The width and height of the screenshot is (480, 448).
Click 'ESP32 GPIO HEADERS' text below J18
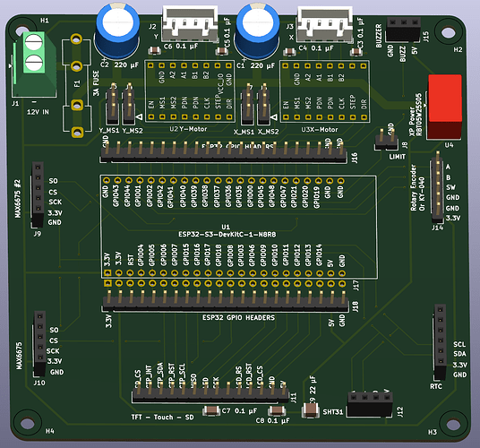tap(238, 318)
